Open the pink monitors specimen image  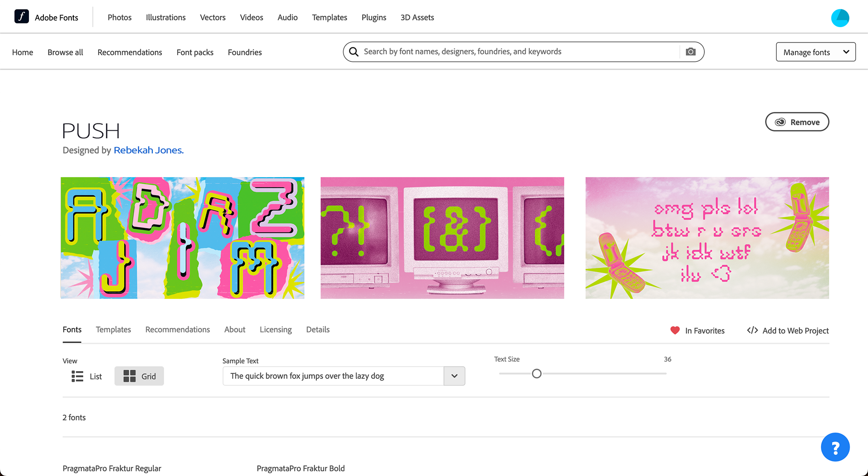tap(442, 238)
